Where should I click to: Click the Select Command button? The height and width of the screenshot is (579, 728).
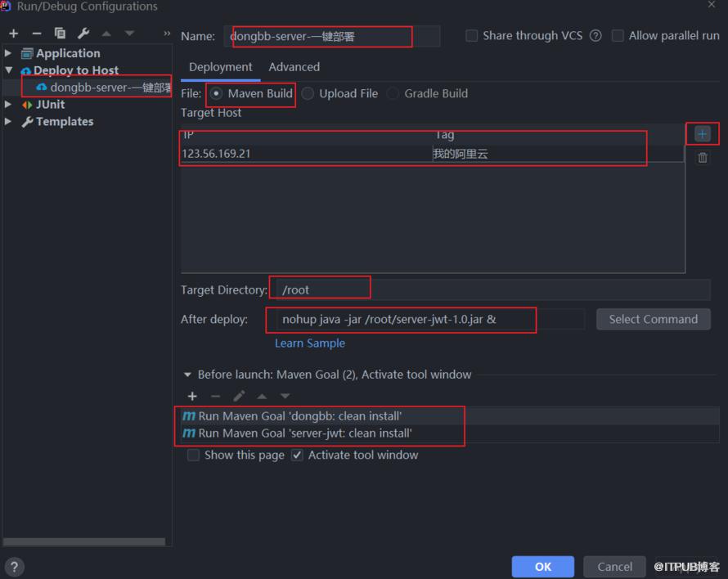(653, 319)
